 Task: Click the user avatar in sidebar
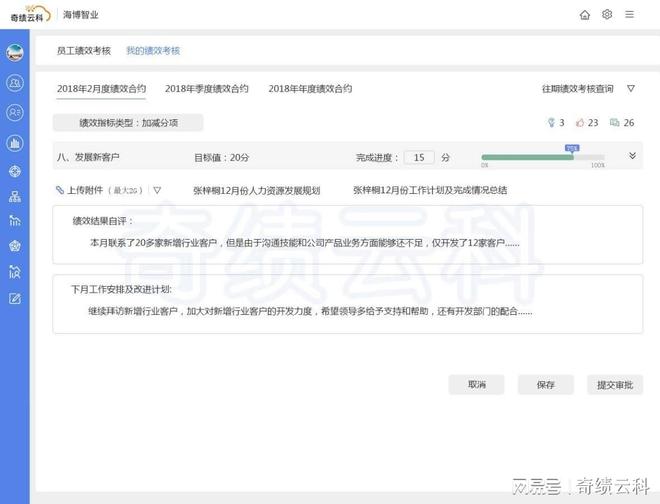tap(15, 53)
